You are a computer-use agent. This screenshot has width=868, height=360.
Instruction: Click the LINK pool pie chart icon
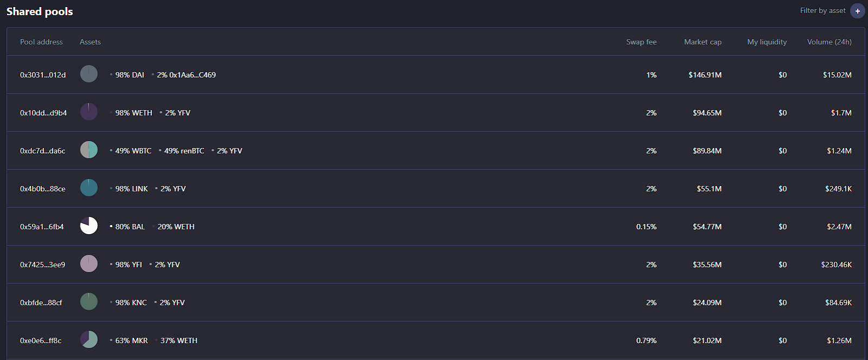89,188
